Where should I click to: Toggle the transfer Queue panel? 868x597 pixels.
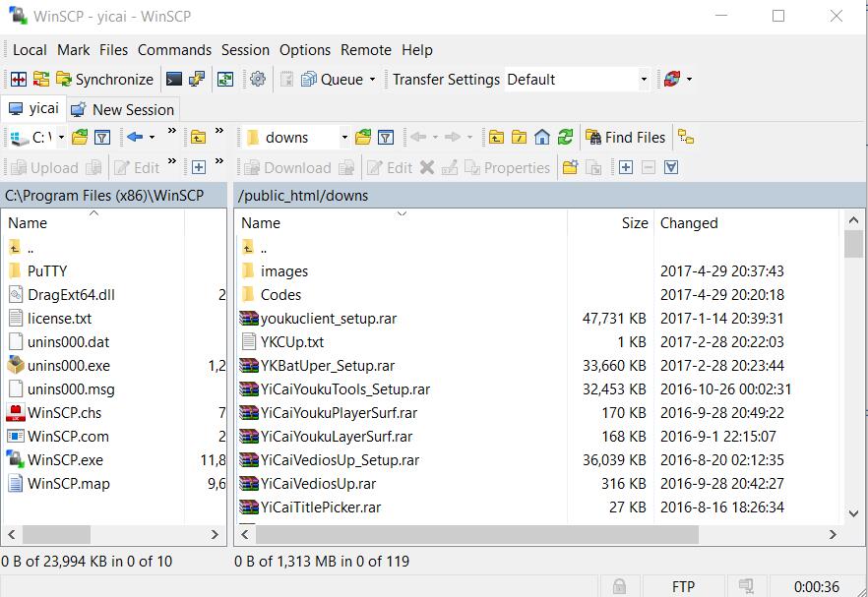pos(332,80)
